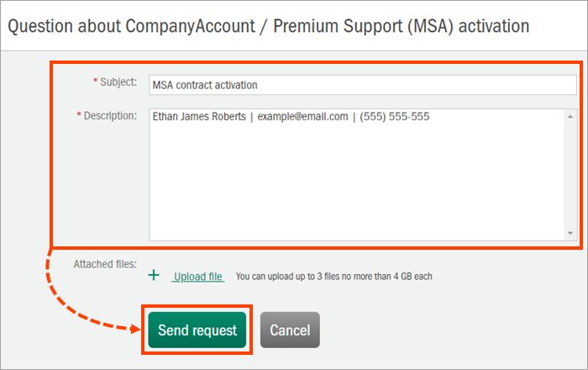Click the Attached files label
This screenshot has height=370, width=588.
pyautogui.click(x=105, y=263)
